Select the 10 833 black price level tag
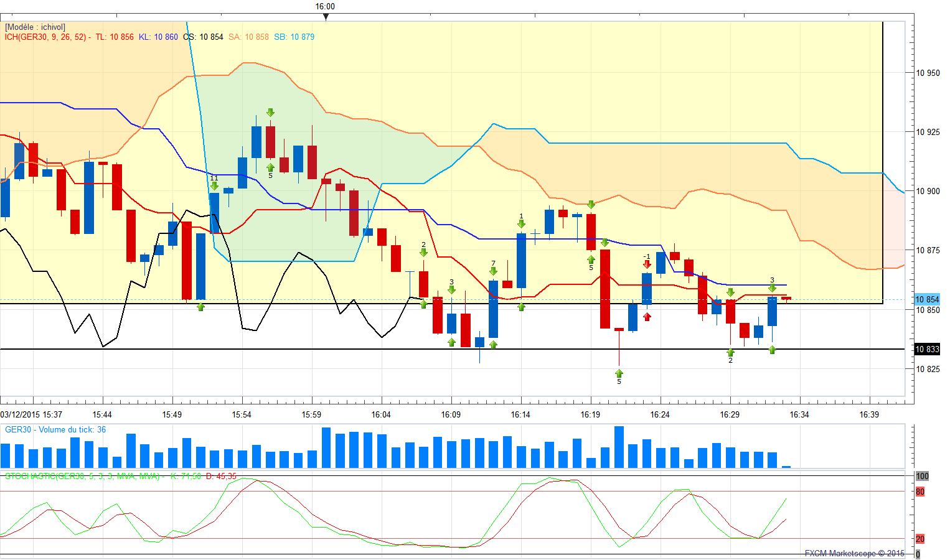950x560 pixels. click(x=926, y=350)
